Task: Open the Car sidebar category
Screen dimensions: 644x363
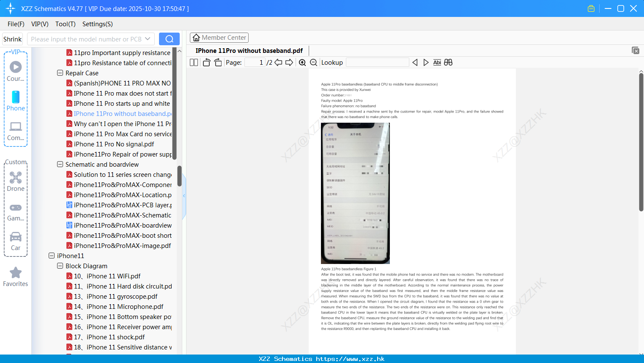Action: [x=16, y=241]
